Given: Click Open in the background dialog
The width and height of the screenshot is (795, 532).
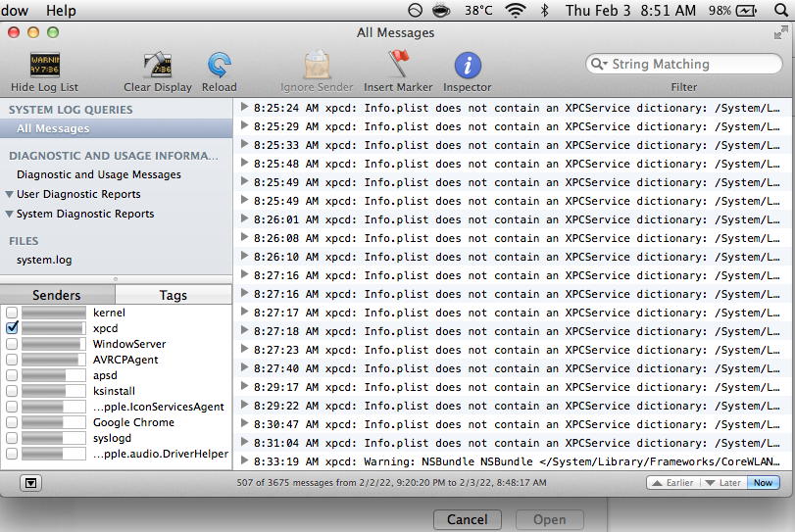Looking at the screenshot, I should [x=550, y=520].
